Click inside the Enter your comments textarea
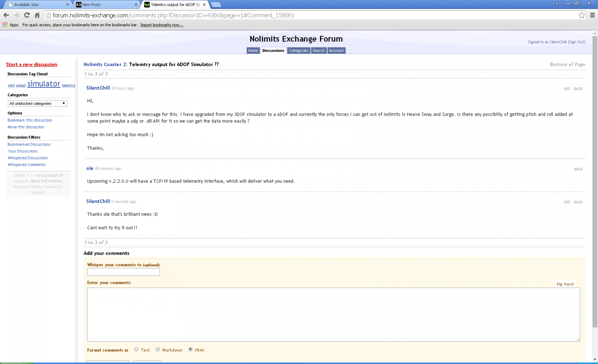598x364 pixels. coord(333,314)
